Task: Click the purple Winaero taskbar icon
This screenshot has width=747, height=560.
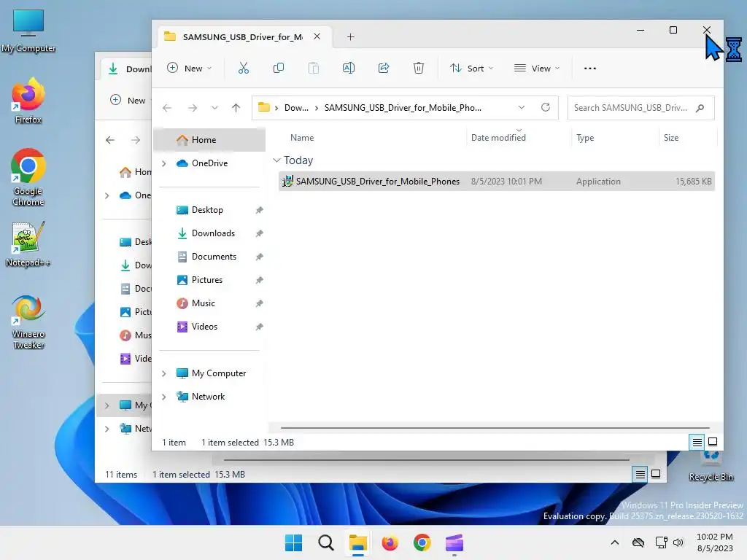Action: point(454,542)
